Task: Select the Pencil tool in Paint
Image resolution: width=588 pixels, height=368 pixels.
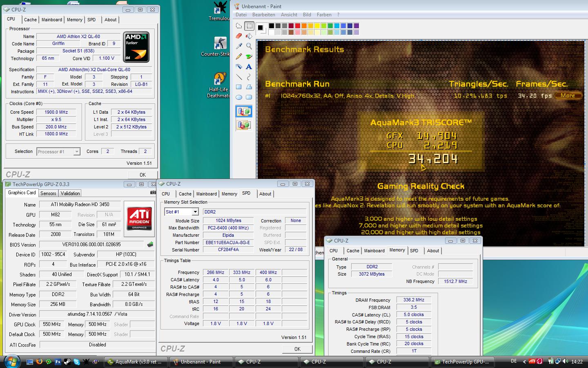Action: (239, 56)
